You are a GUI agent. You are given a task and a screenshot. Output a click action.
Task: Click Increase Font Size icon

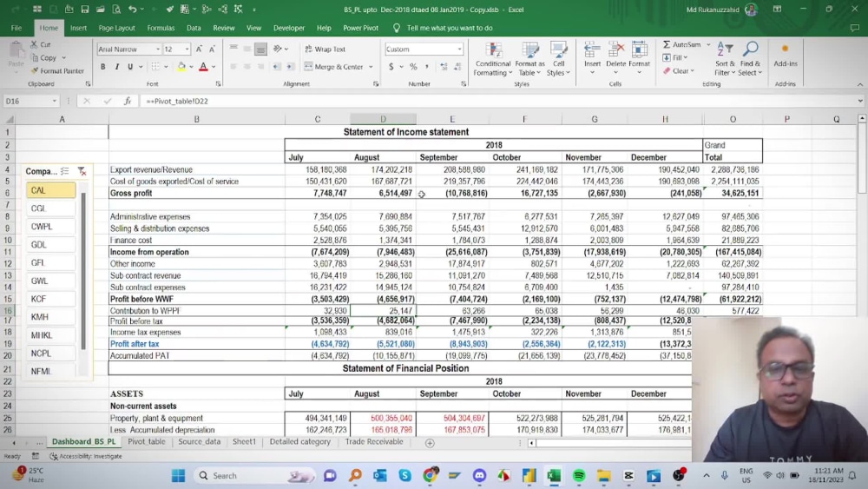200,50
